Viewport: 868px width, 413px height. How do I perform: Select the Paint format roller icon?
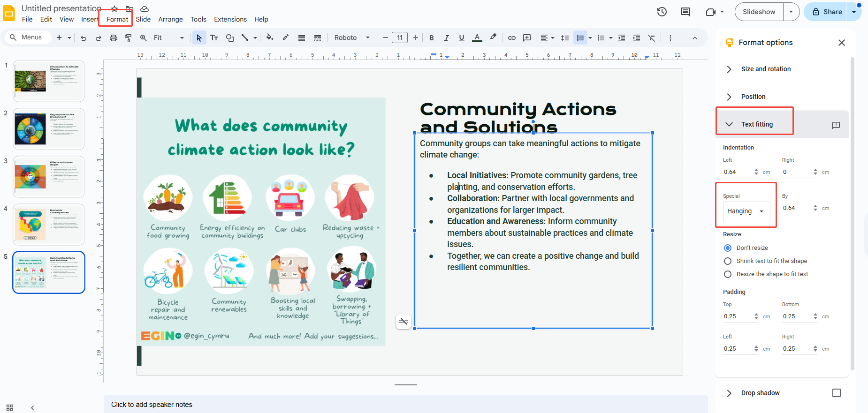[128, 38]
